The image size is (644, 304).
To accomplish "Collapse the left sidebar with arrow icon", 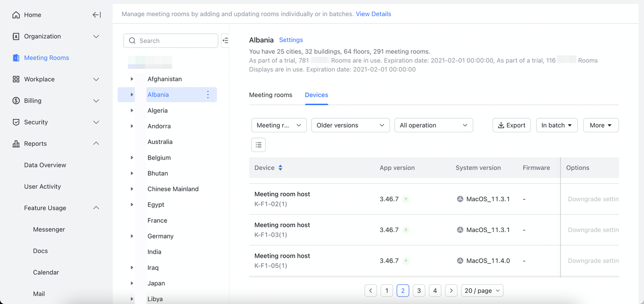I will point(97,15).
